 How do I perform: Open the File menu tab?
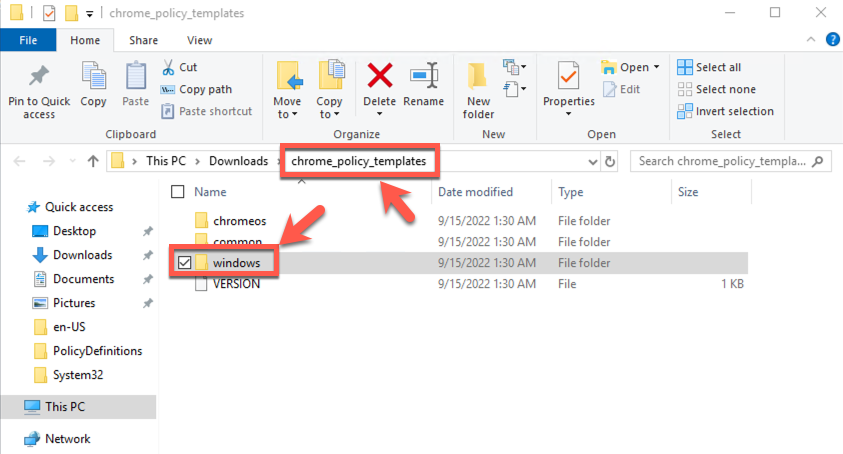click(28, 40)
